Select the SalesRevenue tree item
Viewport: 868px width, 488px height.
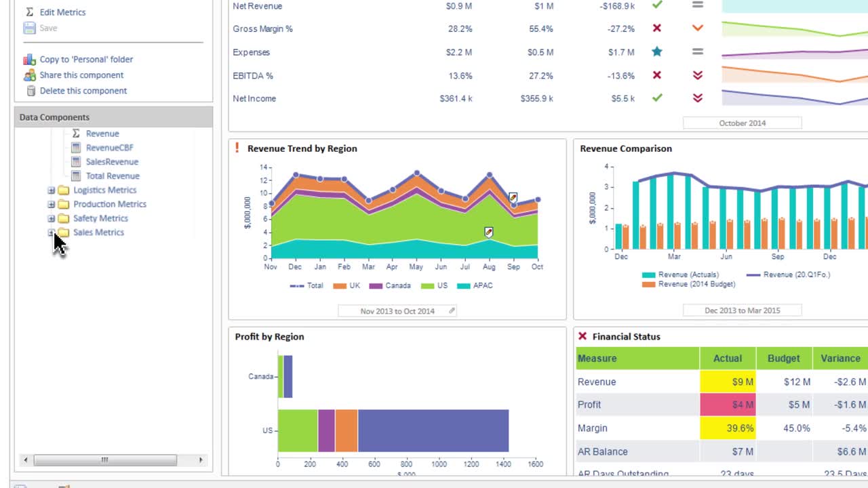point(112,162)
